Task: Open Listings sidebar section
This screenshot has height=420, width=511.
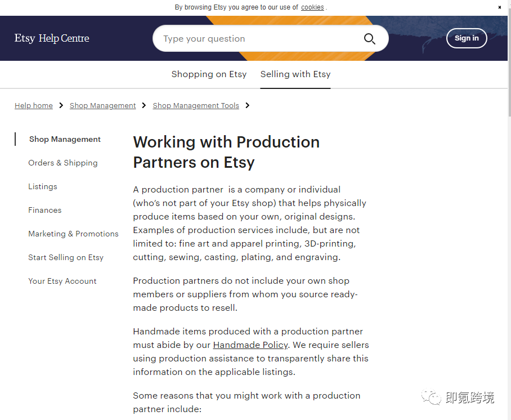Action: pyautogui.click(x=43, y=186)
